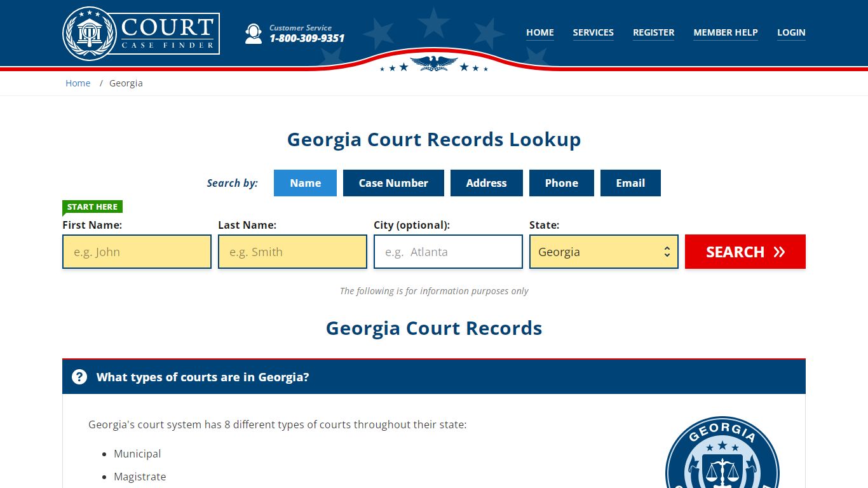Click the question mark icon beside courts heading
The height and width of the screenshot is (488, 868).
coord(79,377)
